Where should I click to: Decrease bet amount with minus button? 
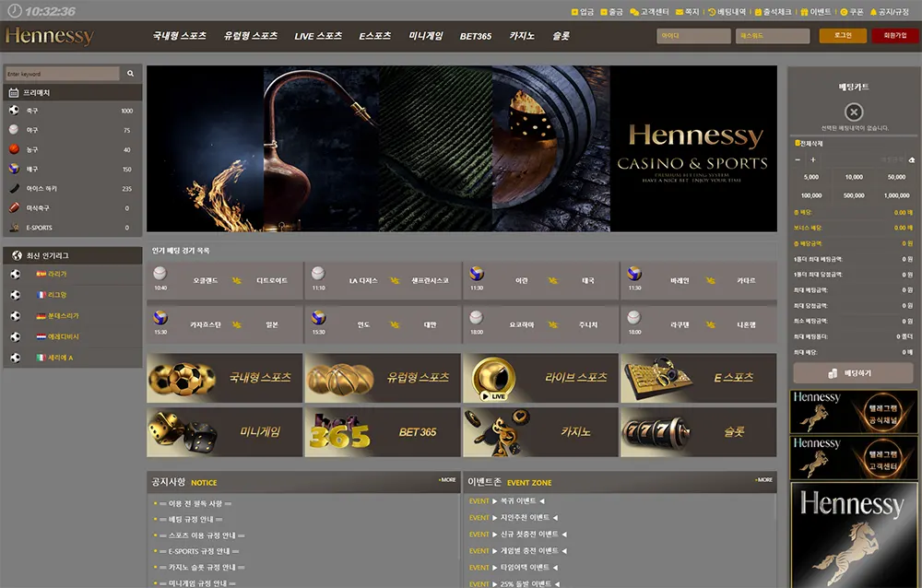pos(798,160)
